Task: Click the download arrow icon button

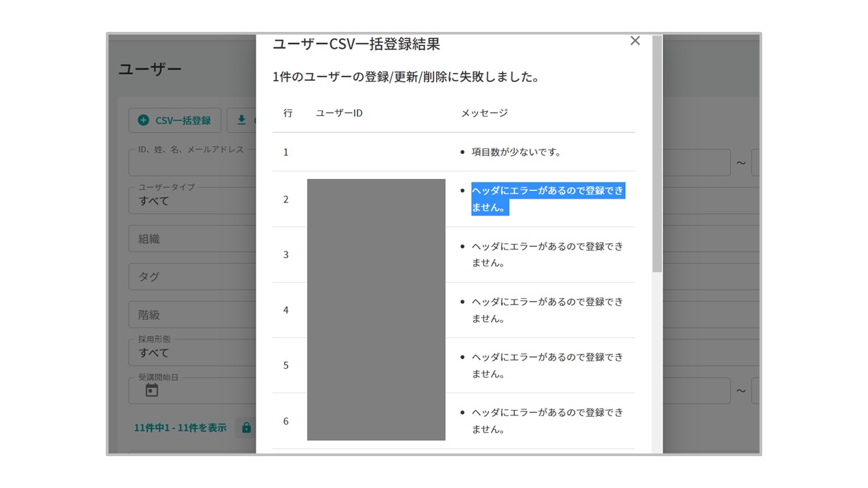Action: (241, 121)
